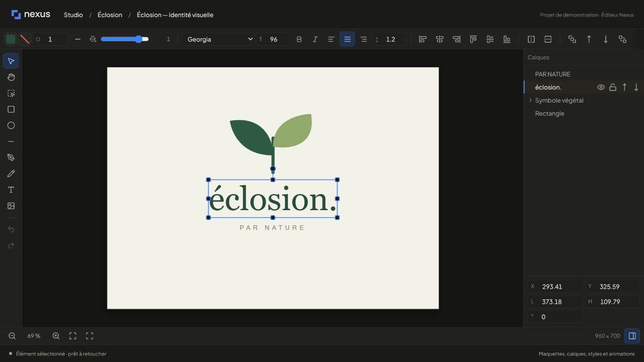This screenshot has width=644, height=362.
Task: Send selection backward with toolbar down arrow
Action: 606,39
